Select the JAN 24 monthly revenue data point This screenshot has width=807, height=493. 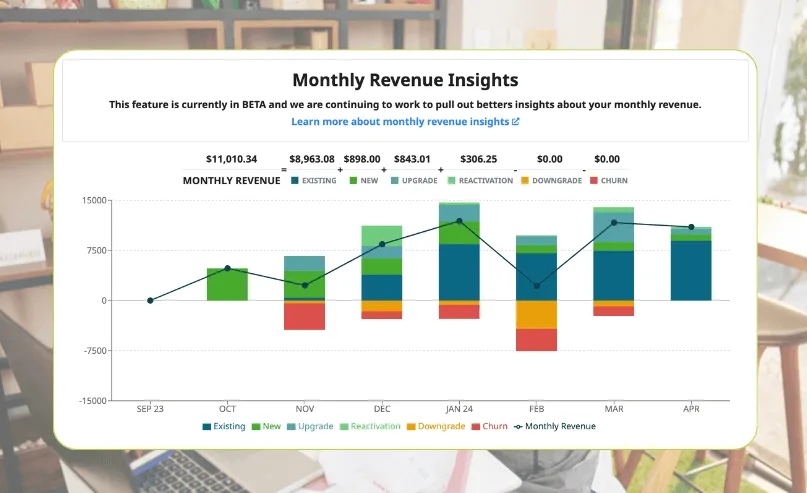(x=459, y=221)
